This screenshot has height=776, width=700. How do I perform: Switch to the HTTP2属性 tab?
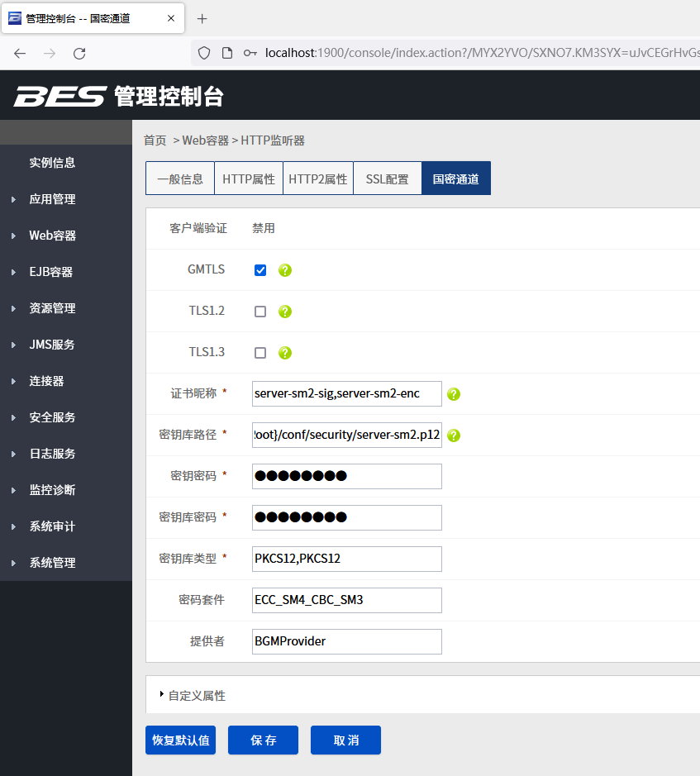[318, 179]
